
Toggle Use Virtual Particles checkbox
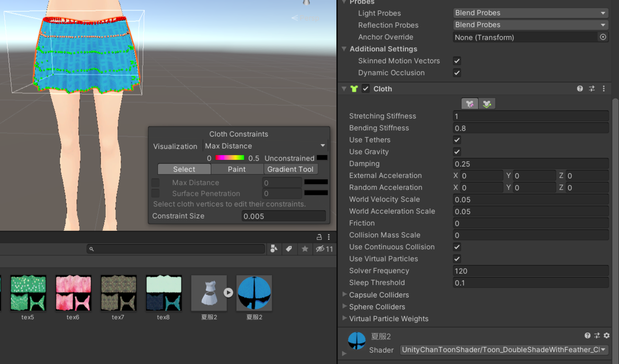[457, 259]
